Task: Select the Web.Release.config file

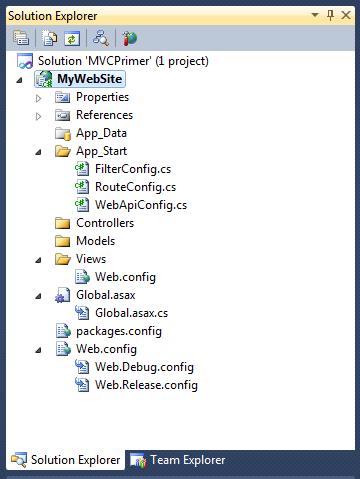Action: pos(137,385)
